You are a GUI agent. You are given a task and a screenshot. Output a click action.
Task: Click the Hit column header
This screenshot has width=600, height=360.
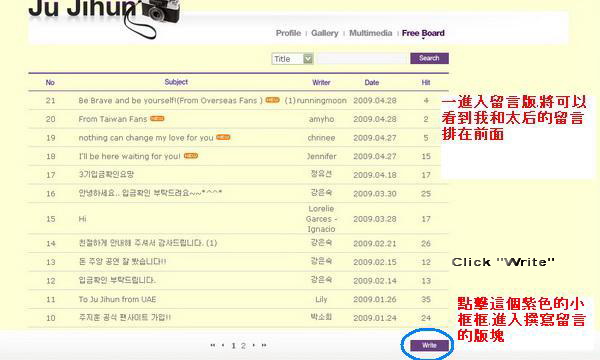tap(426, 82)
